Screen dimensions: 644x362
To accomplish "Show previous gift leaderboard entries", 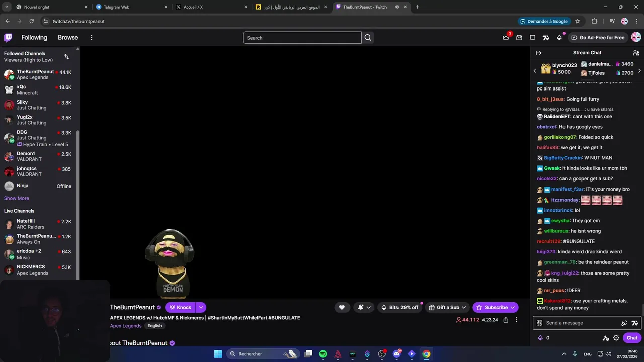I will tap(535, 71).
